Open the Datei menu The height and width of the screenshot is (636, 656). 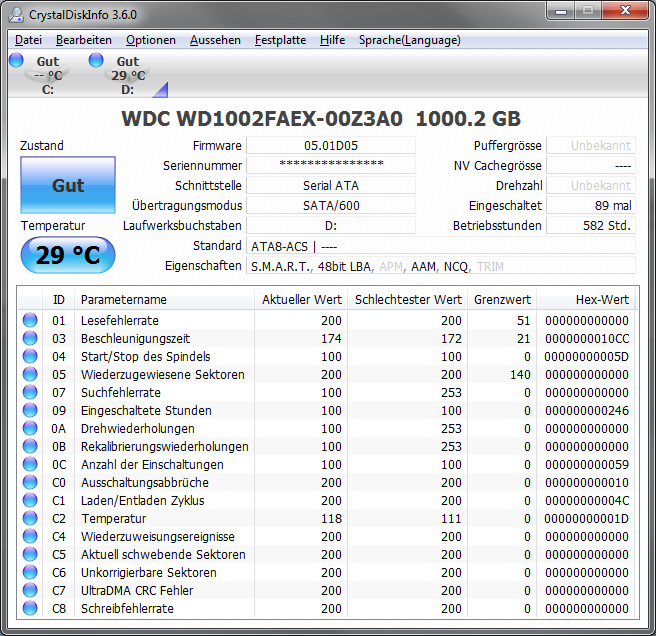tap(28, 40)
